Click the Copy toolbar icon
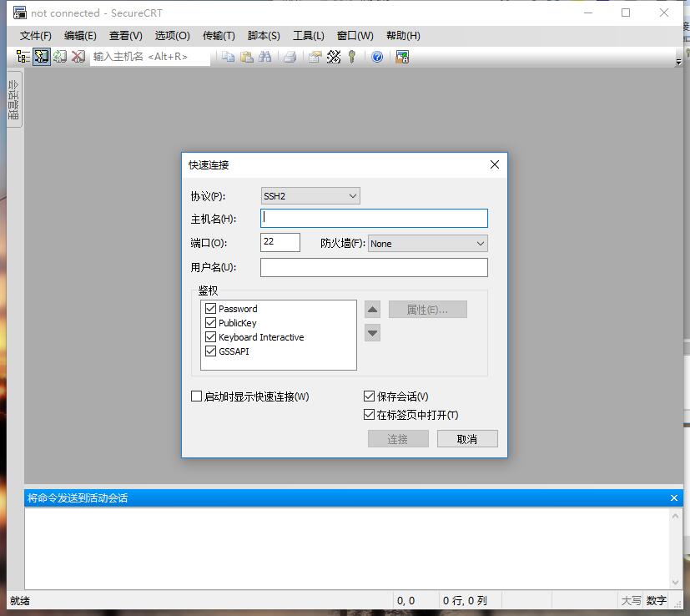 tap(228, 57)
